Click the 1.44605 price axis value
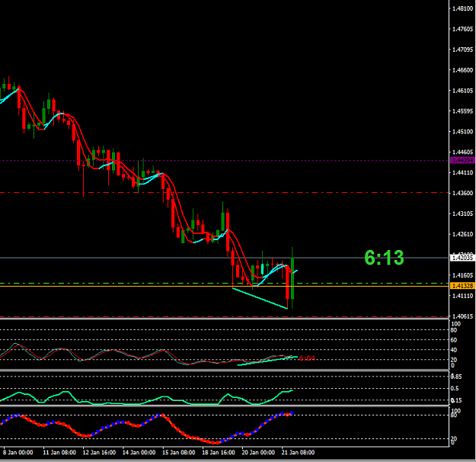 (x=462, y=152)
